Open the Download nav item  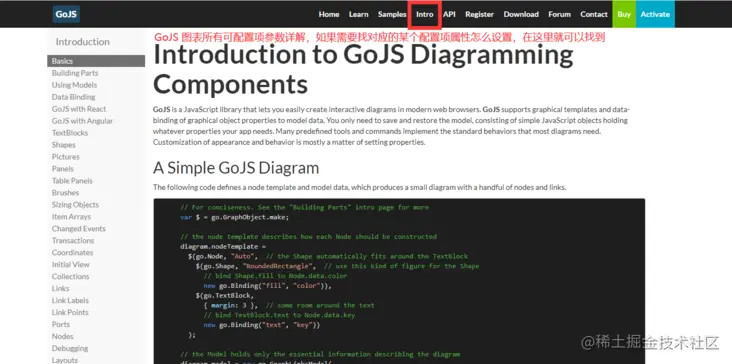(521, 14)
